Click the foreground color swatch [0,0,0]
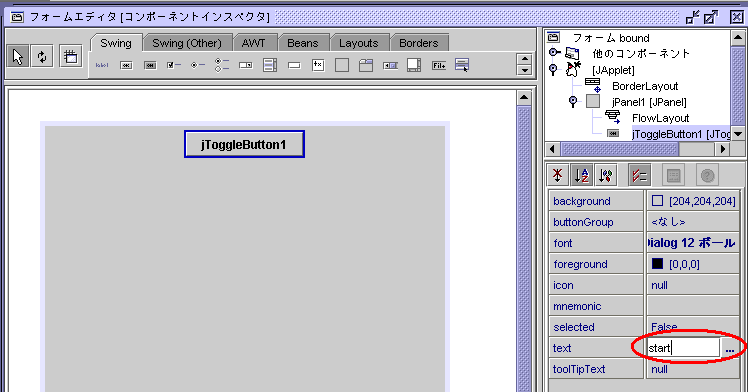 pos(657,264)
